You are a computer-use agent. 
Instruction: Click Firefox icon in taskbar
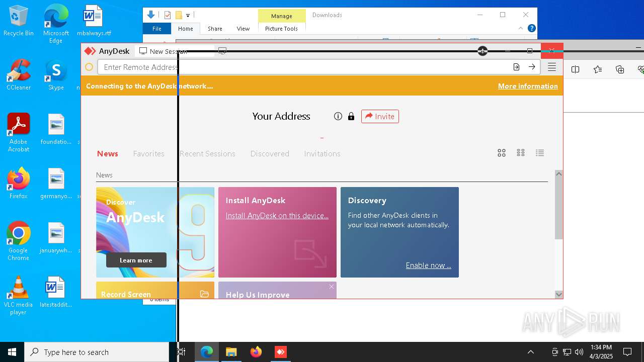click(x=256, y=352)
